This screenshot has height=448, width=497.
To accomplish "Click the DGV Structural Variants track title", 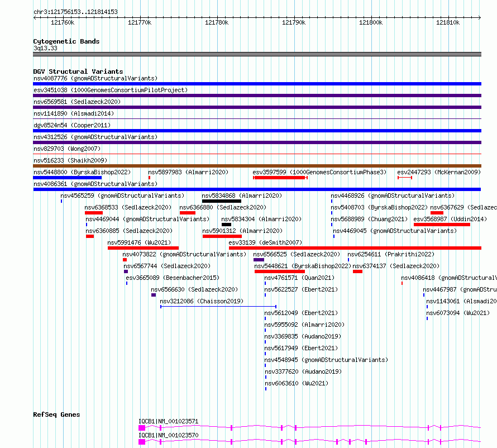I will tap(78, 72).
